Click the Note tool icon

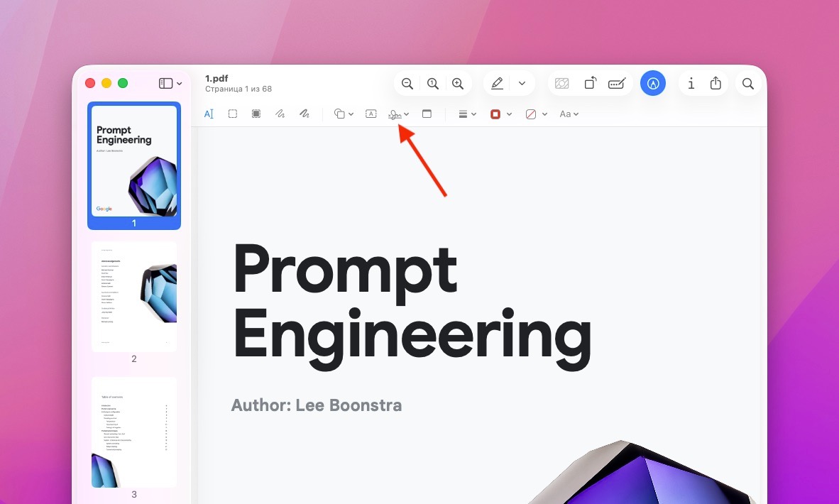tap(427, 114)
